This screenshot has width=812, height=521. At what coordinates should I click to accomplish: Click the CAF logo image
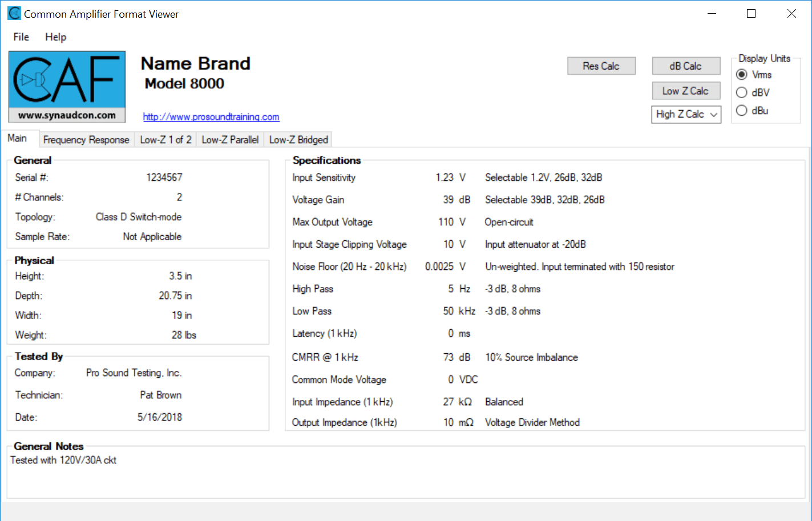coord(67,86)
